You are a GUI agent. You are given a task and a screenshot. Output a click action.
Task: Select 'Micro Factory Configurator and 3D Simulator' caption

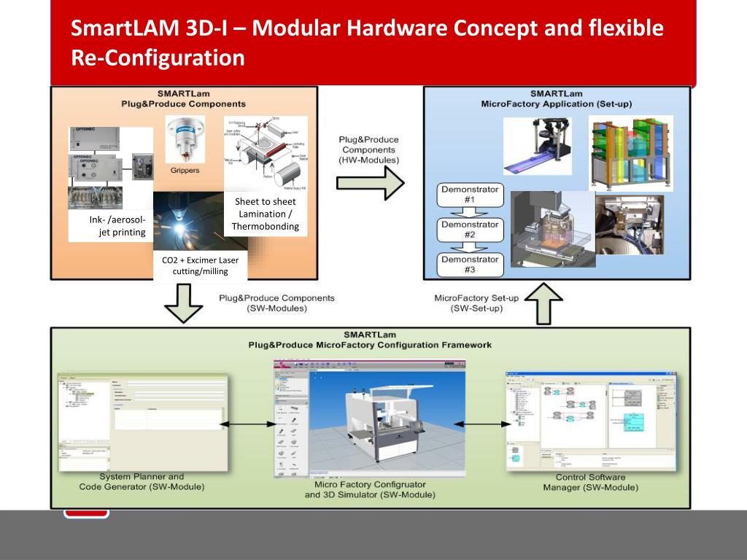click(x=370, y=489)
